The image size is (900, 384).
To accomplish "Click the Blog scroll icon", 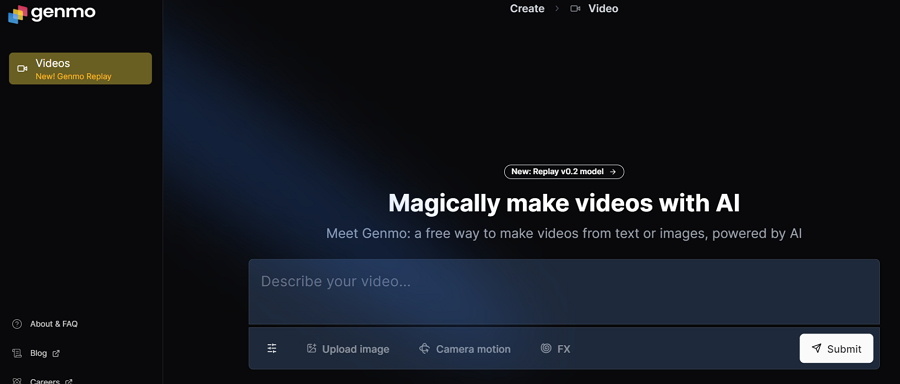I will (17, 353).
